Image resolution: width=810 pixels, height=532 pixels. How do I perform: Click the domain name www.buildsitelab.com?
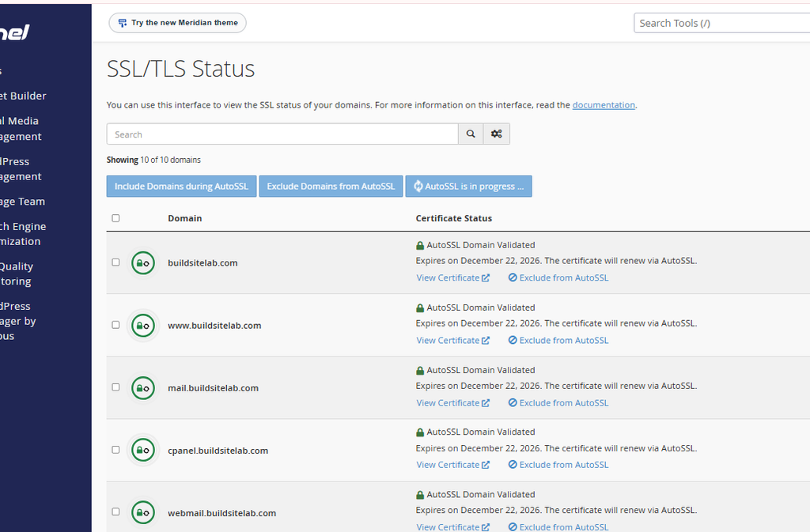(214, 326)
